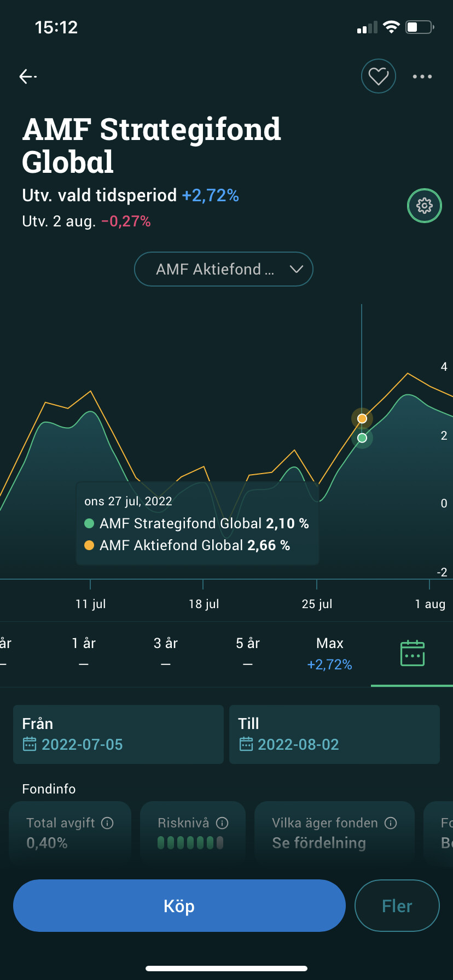Switch to the 5 år period tab
The image size is (453, 980).
248,653
